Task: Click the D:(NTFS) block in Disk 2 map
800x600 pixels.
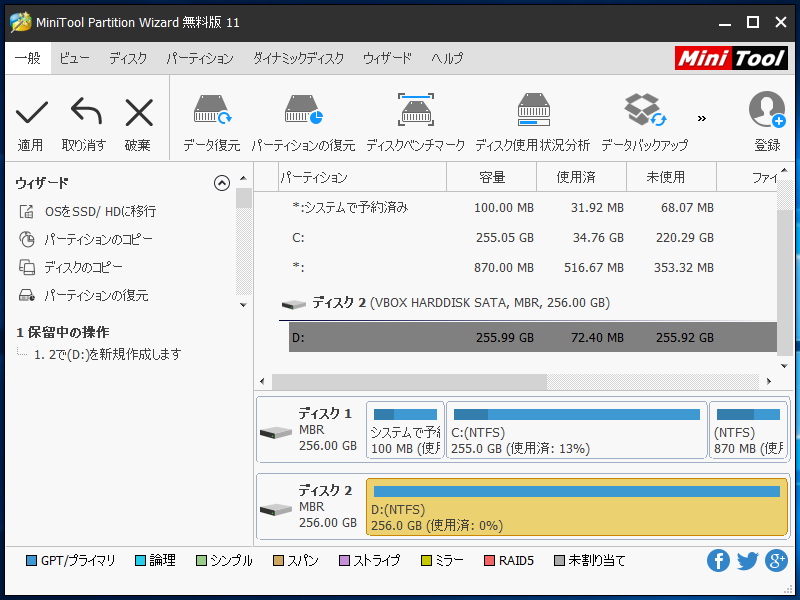Action: (577, 507)
